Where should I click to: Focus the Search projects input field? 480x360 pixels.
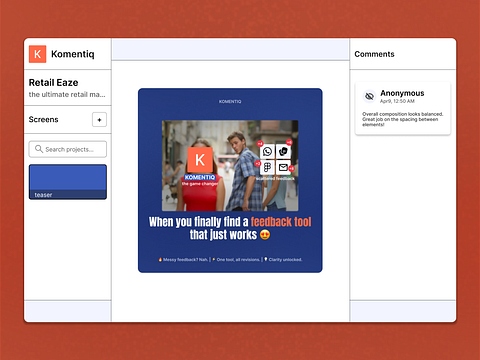68,149
